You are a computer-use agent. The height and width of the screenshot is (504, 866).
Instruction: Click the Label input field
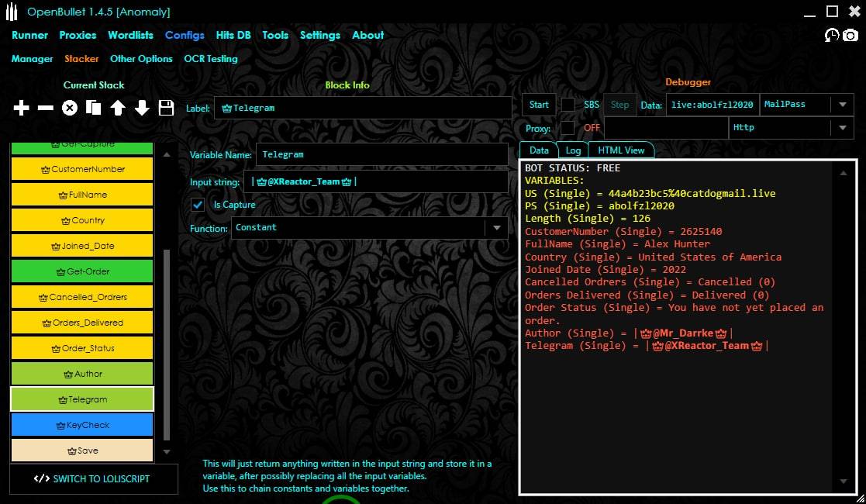[363, 108]
